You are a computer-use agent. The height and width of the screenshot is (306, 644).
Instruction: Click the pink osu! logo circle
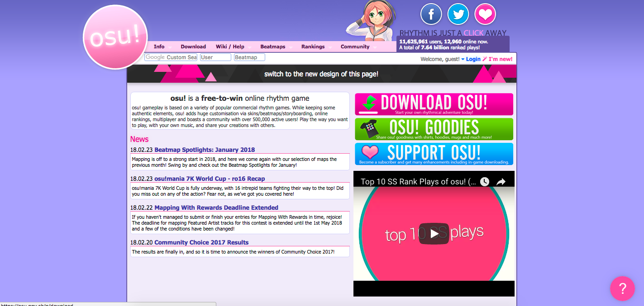click(x=115, y=38)
